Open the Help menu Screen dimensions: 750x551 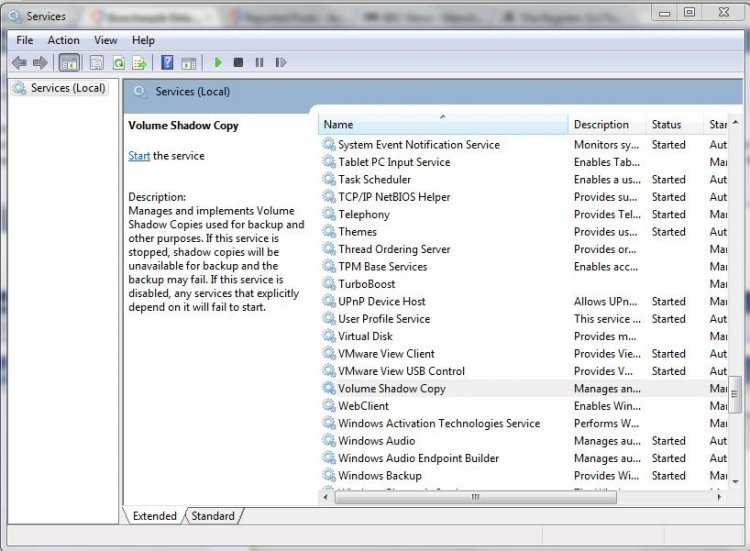pos(143,40)
